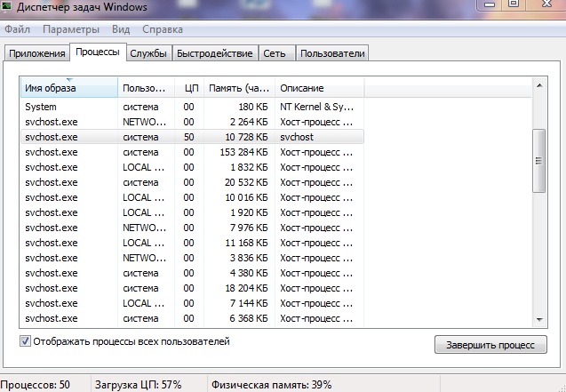The width and height of the screenshot is (566, 392).
Task: Click the Завершить процесс button
Action: (490, 345)
